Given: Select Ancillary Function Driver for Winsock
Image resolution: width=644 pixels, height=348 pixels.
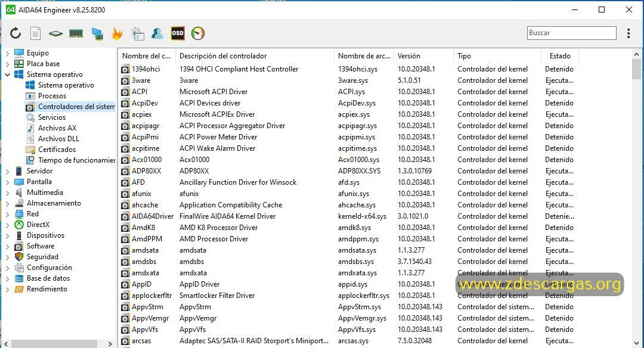Looking at the screenshot, I should point(238,182).
